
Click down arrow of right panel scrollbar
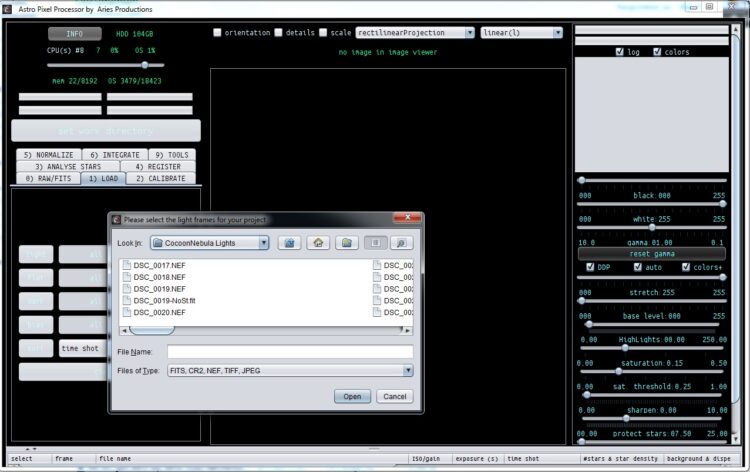click(736, 438)
